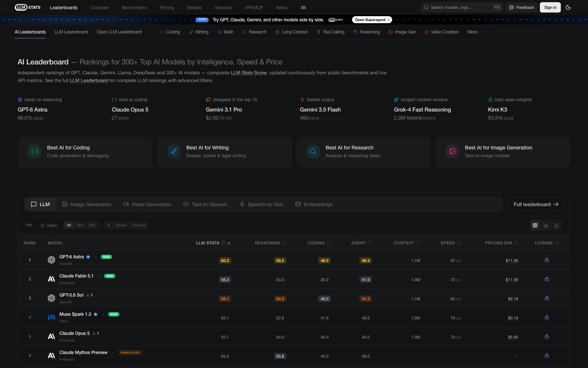Click the OpenAI logo in the GPT-6 Astra row
This screenshot has width=588, height=368.
tap(51, 260)
